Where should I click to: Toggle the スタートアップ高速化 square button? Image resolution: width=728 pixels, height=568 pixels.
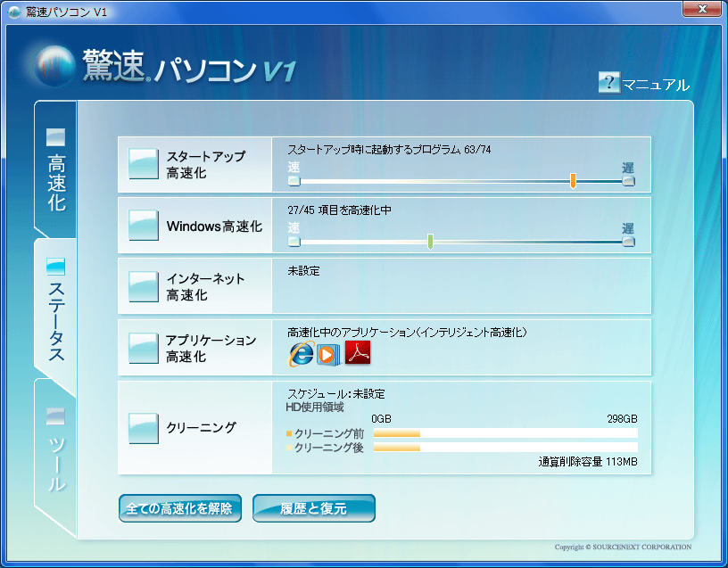tap(144, 164)
